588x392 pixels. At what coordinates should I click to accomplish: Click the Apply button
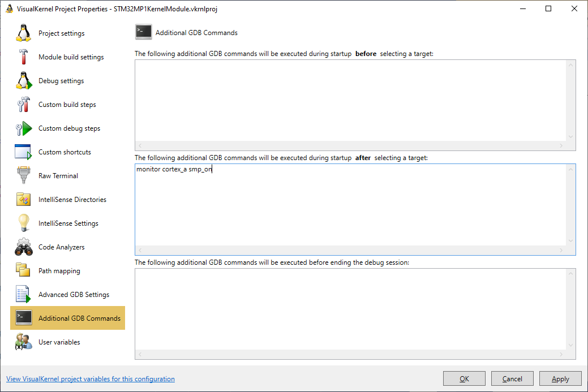560,378
